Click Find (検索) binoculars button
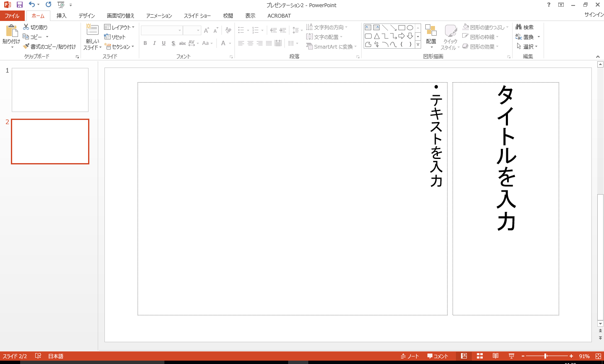 pyautogui.click(x=525, y=27)
